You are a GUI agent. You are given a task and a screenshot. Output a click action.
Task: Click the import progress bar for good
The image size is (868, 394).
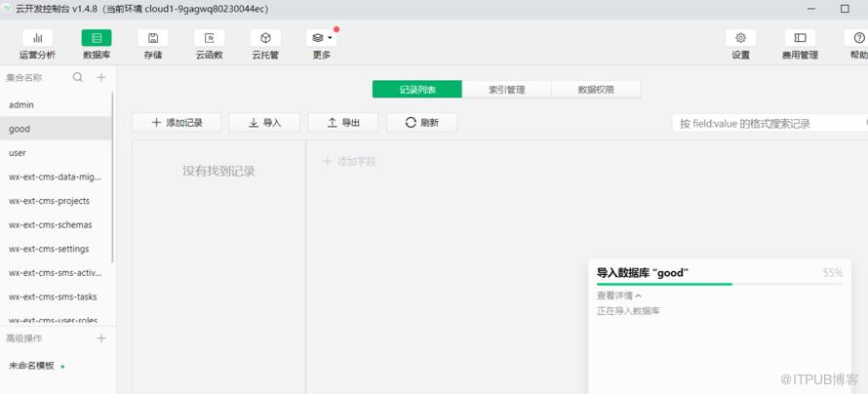720,284
